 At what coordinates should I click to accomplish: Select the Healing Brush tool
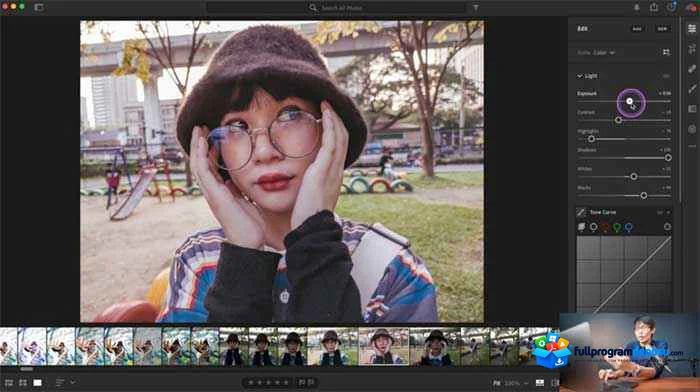pyautogui.click(x=692, y=69)
